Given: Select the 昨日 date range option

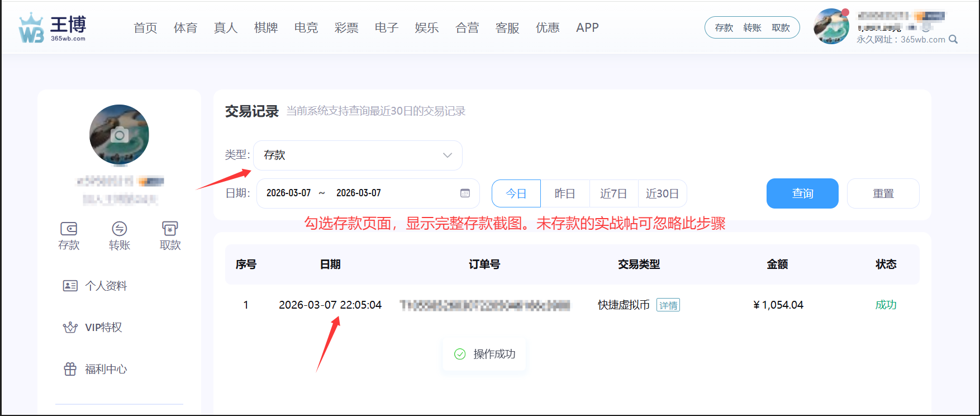Looking at the screenshot, I should (564, 193).
